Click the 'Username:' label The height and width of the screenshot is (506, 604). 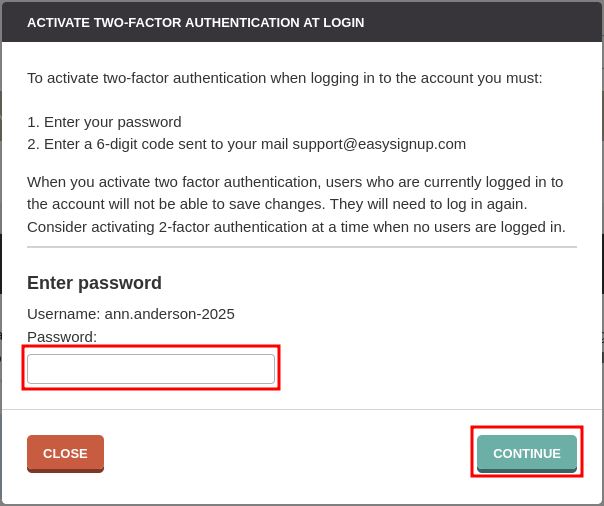pos(63,313)
